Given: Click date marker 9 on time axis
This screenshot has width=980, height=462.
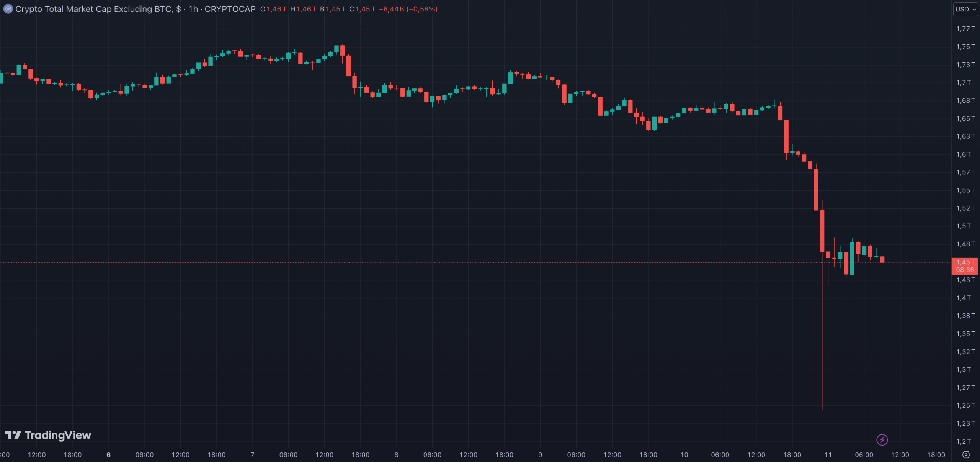Looking at the screenshot, I should (x=540, y=455).
